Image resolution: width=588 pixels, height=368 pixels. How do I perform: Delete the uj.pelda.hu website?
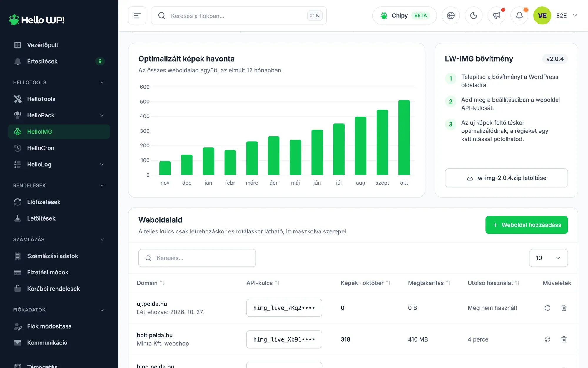pos(564,308)
